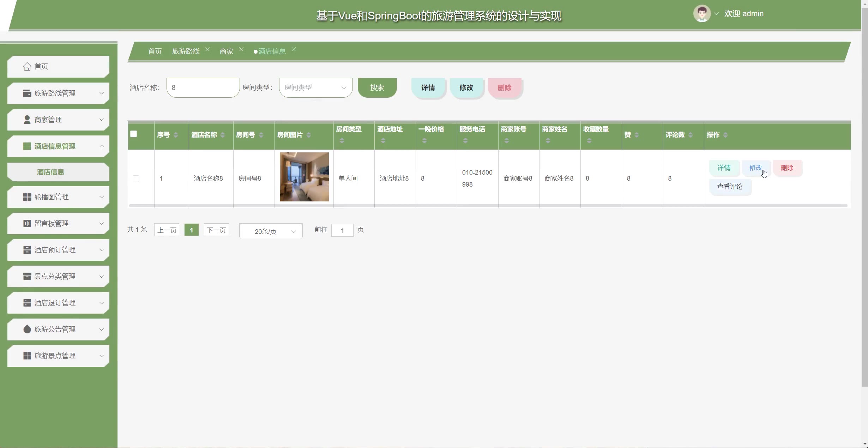
Task: Click the hotel room thumbnail image
Action: tap(304, 177)
